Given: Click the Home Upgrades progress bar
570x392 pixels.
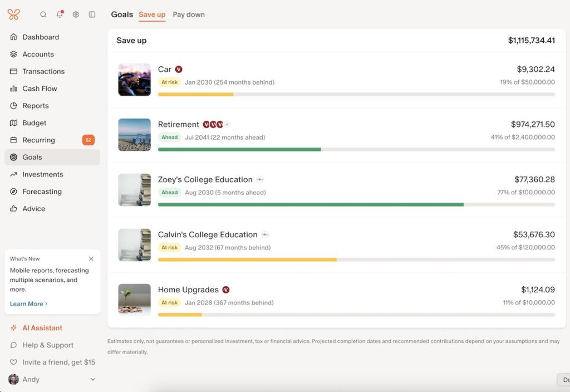Looking at the screenshot, I should pos(356,315).
